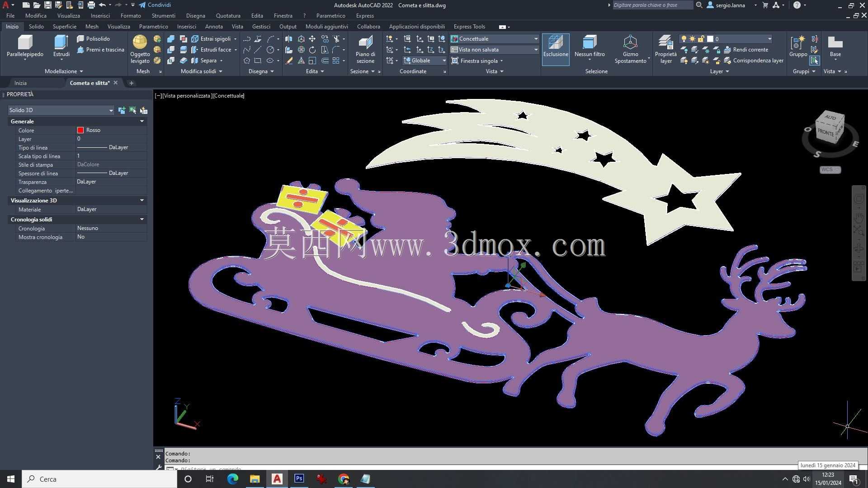
Task: Add a new drawing tab with plus
Action: coord(131,83)
